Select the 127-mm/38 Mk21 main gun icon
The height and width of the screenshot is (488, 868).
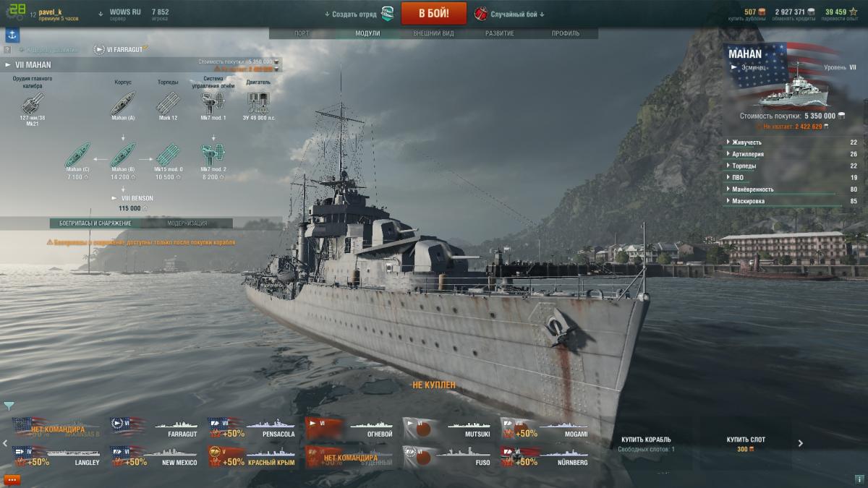coord(33,103)
